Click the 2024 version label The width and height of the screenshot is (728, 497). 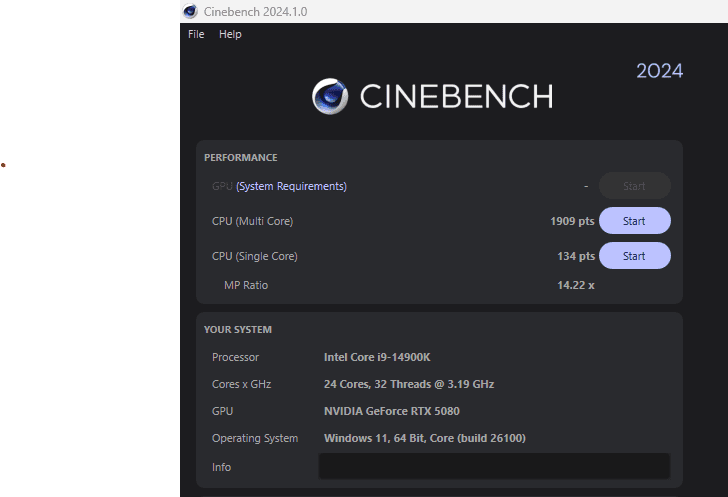[x=659, y=71]
